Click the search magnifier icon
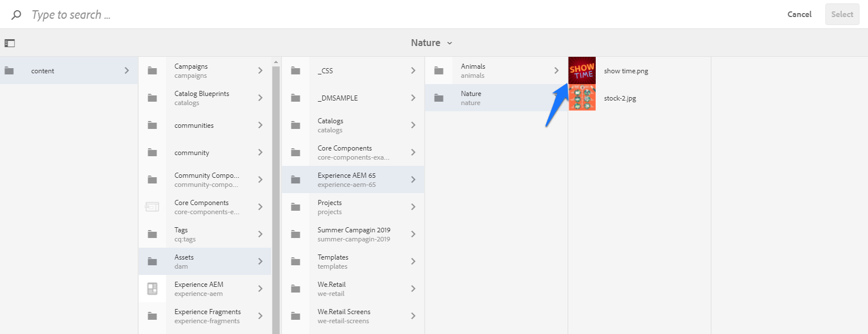Viewport: 868px width, 334px height. pyautogui.click(x=15, y=14)
